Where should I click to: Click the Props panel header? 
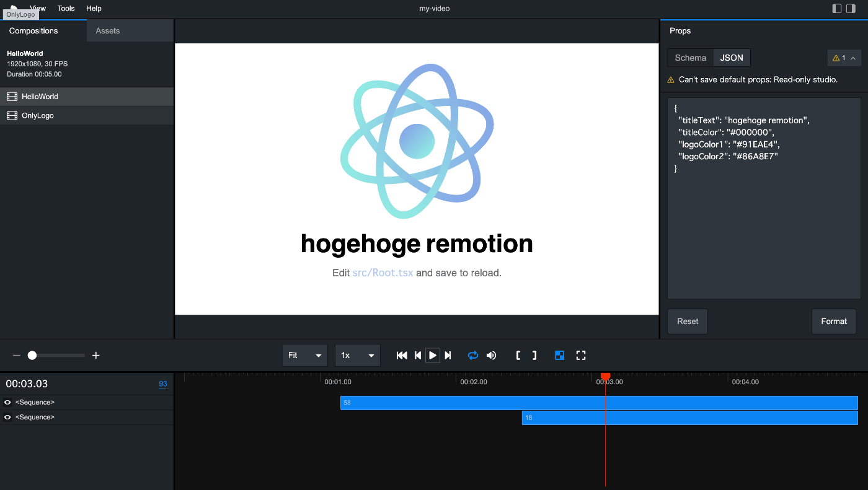point(680,31)
